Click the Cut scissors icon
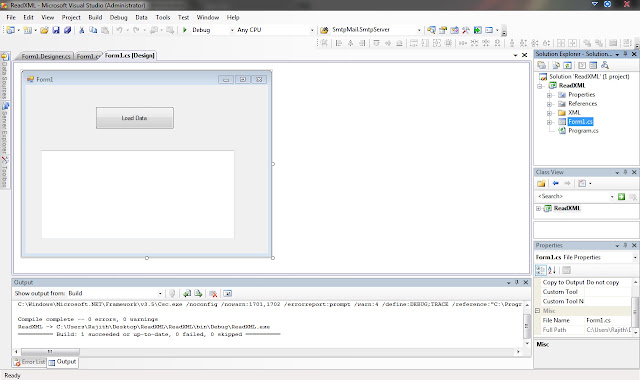Screen dimensions: 640x380 [x=81, y=30]
